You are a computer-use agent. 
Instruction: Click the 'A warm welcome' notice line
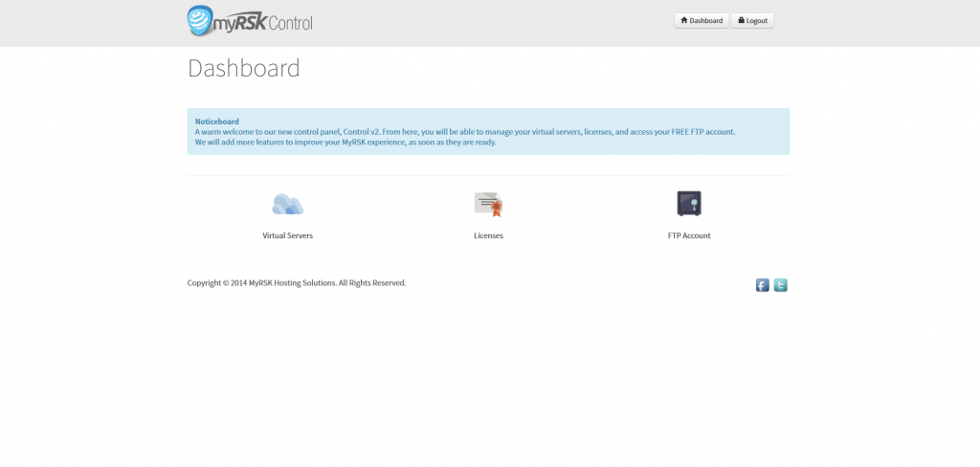(x=465, y=132)
